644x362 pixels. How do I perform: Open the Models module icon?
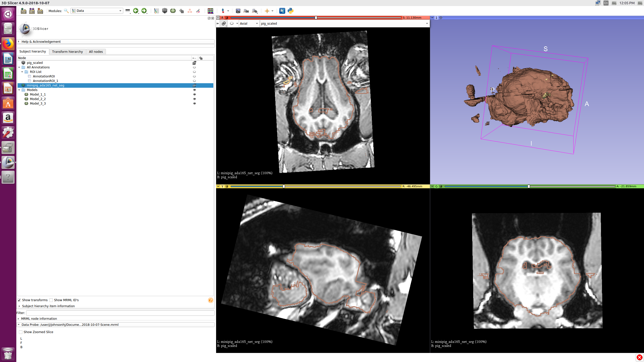click(173, 11)
